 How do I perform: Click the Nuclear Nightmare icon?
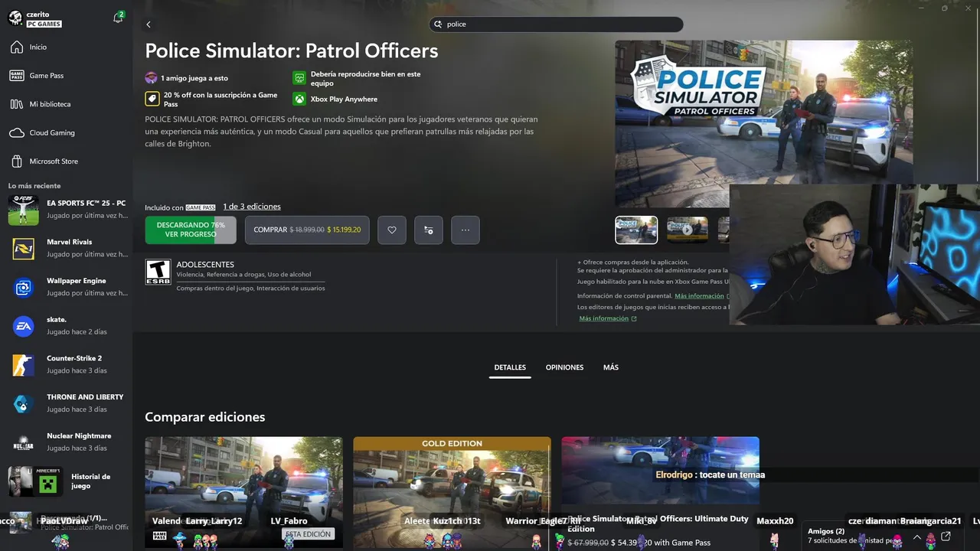click(x=23, y=443)
